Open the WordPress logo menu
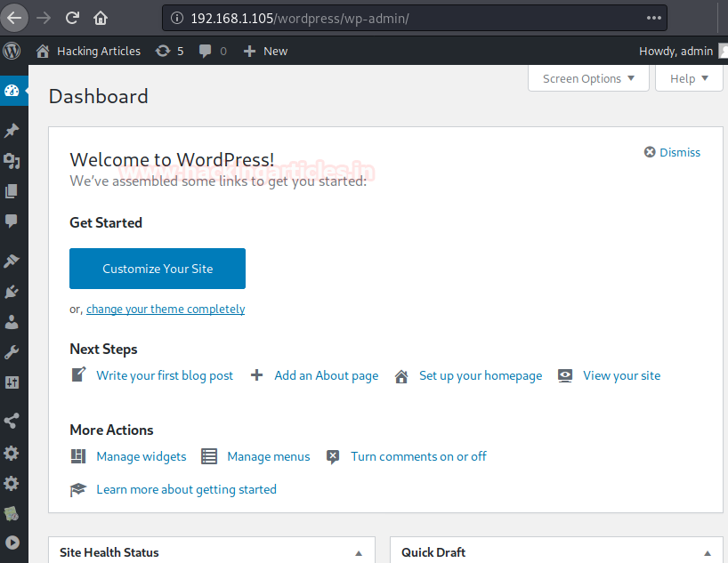728x563 pixels. 12,51
